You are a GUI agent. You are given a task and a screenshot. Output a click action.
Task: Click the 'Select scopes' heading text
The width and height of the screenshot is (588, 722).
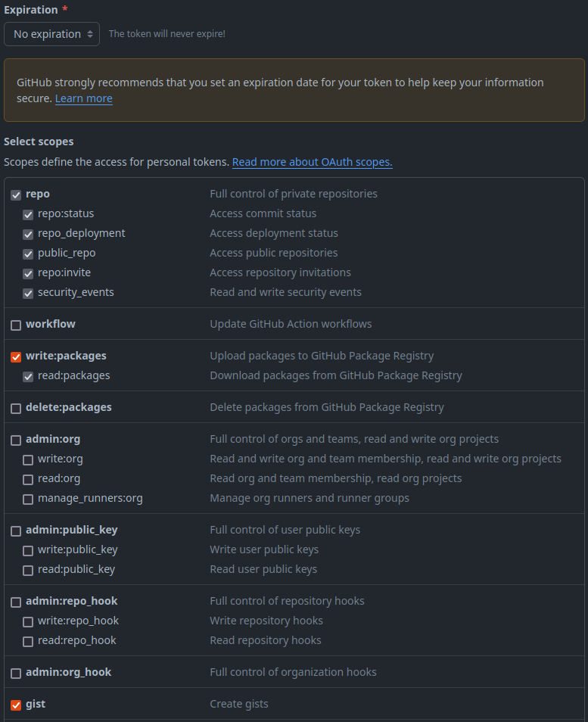[x=39, y=142]
